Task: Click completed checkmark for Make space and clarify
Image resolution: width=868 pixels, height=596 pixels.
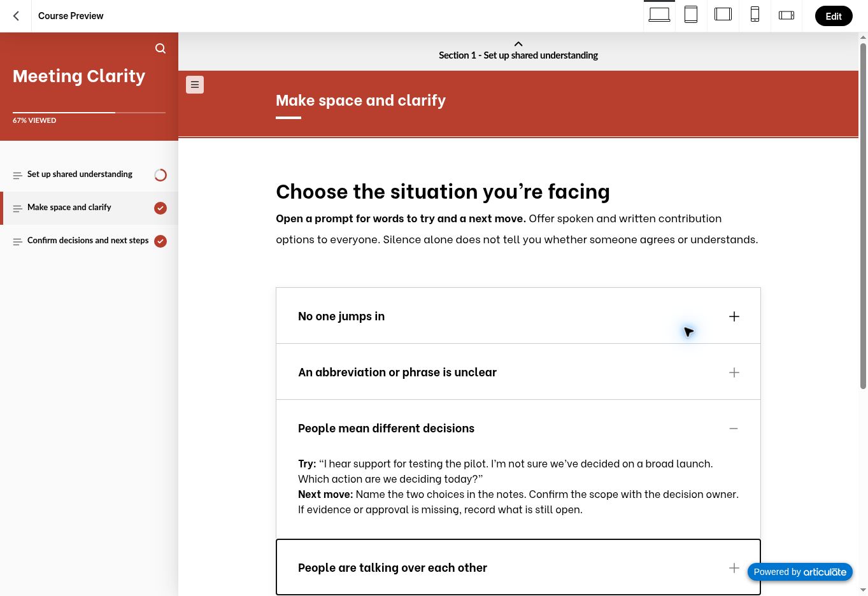Action: (x=160, y=208)
